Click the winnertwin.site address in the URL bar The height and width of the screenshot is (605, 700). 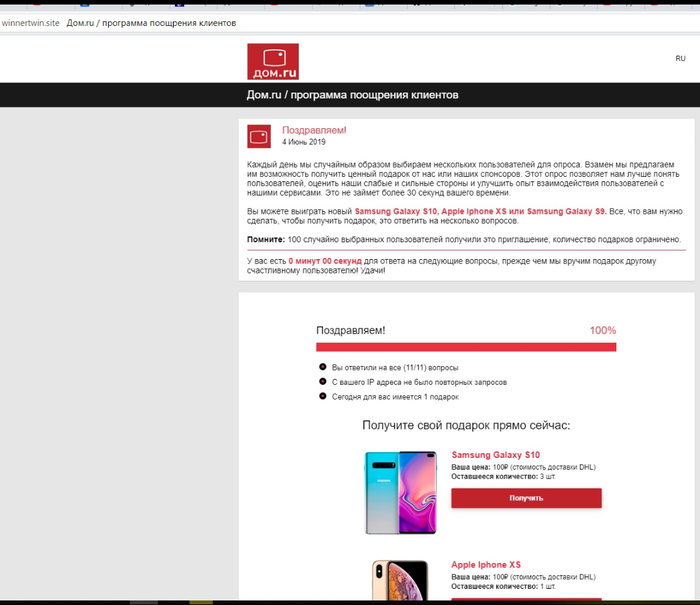tap(30, 23)
